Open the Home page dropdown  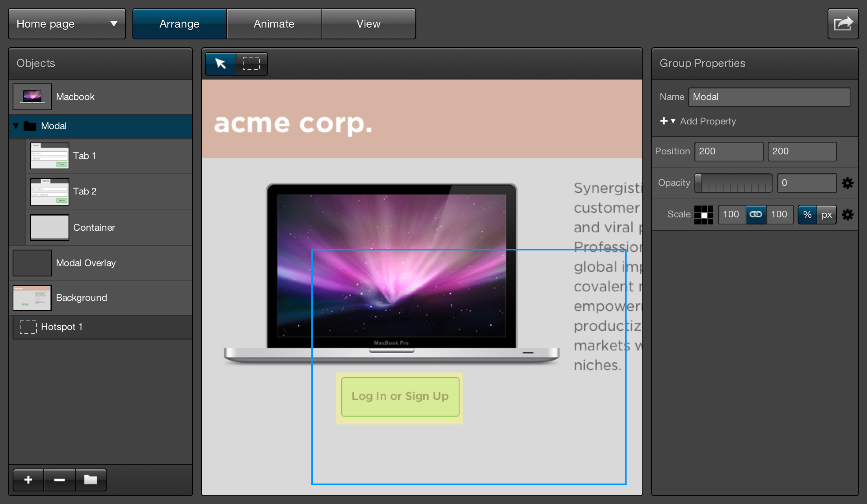pos(67,24)
